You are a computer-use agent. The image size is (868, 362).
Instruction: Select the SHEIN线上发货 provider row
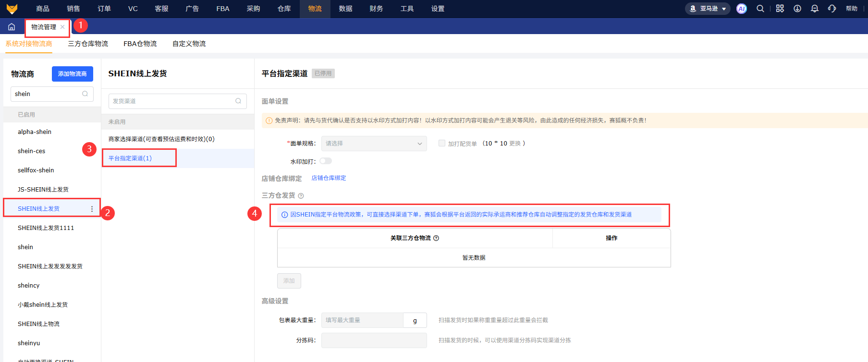(x=52, y=209)
